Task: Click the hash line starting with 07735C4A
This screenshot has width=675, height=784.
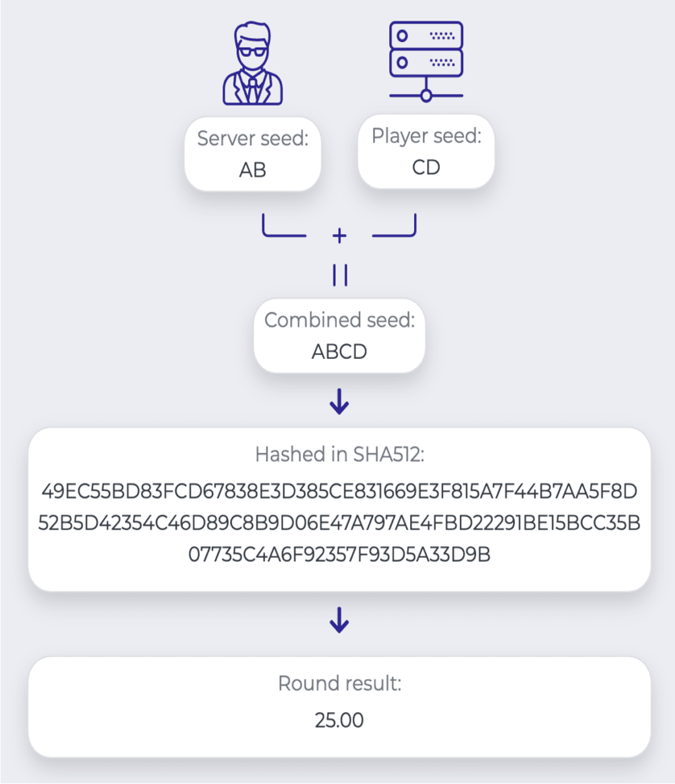Action: pos(339,555)
